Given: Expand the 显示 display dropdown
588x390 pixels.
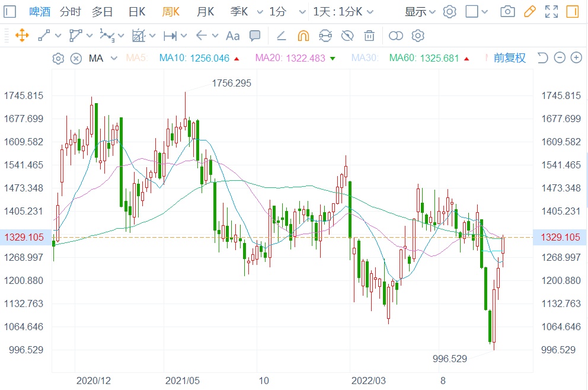Looking at the screenshot, I should (x=420, y=11).
